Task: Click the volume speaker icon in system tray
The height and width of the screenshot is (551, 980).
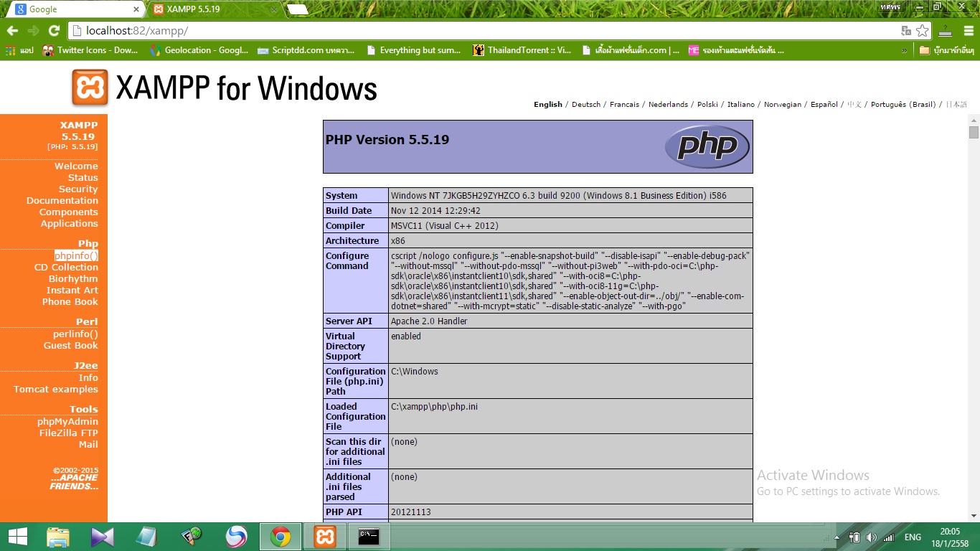Action: pyautogui.click(x=872, y=537)
